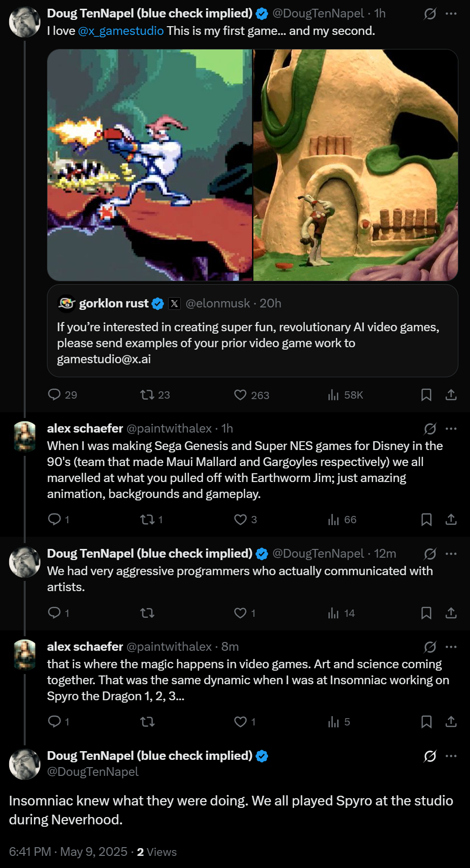Click Doug TenNapel's avatar on final tweet
470x868 pixels.
(x=25, y=764)
